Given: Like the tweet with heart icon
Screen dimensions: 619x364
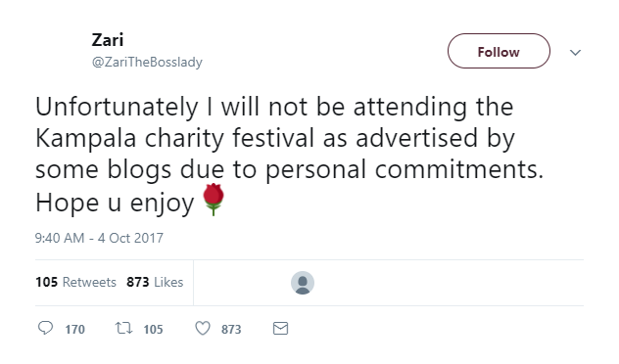Looking at the screenshot, I should (203, 328).
